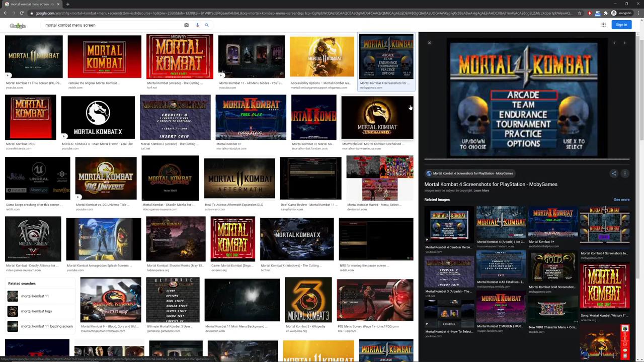Open Mortal Kombat Deadly Alliance thumbnail
Screen dimensions: 644x362
coord(33,239)
